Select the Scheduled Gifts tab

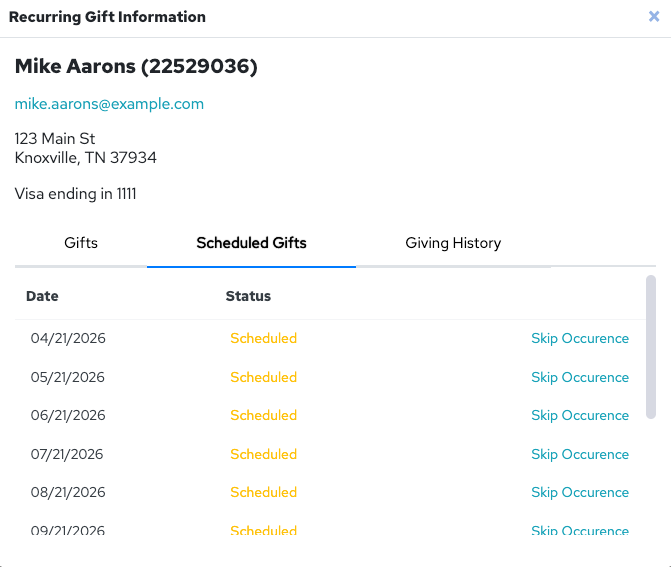(x=251, y=243)
